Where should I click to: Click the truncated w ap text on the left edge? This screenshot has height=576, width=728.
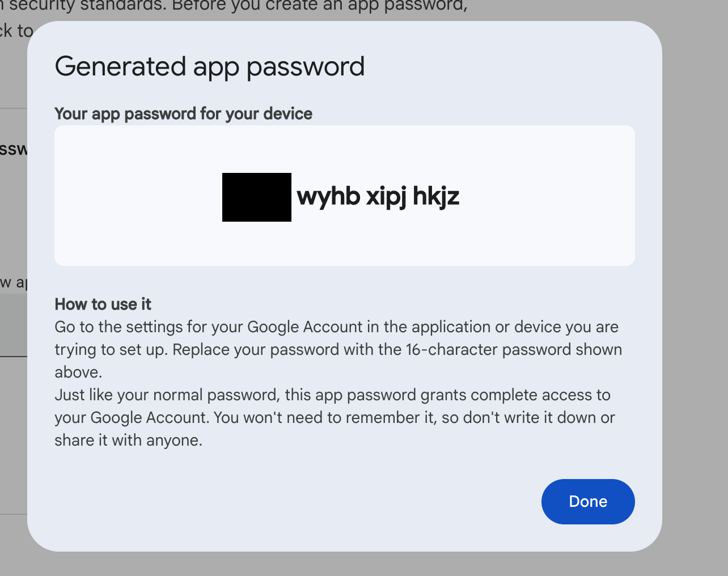pyautogui.click(x=12, y=282)
